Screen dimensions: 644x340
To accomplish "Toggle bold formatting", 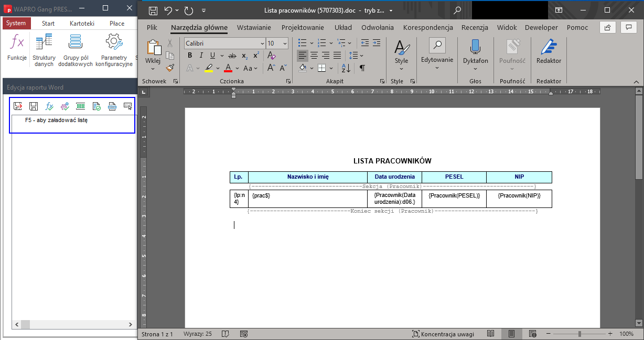I will coord(190,56).
